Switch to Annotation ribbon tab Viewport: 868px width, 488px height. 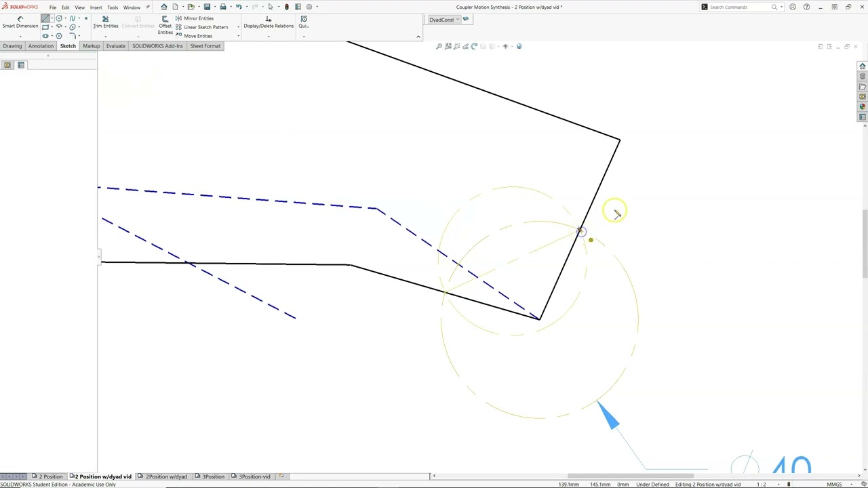pyautogui.click(x=41, y=46)
